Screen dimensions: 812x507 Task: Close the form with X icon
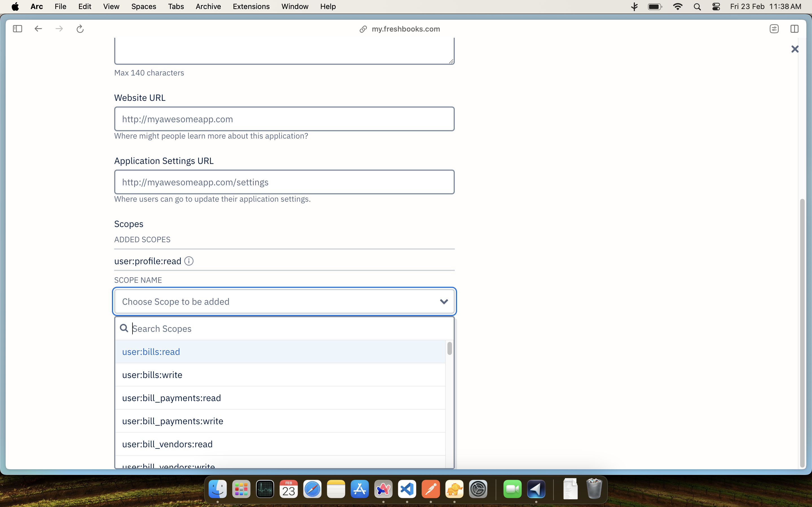click(795, 49)
